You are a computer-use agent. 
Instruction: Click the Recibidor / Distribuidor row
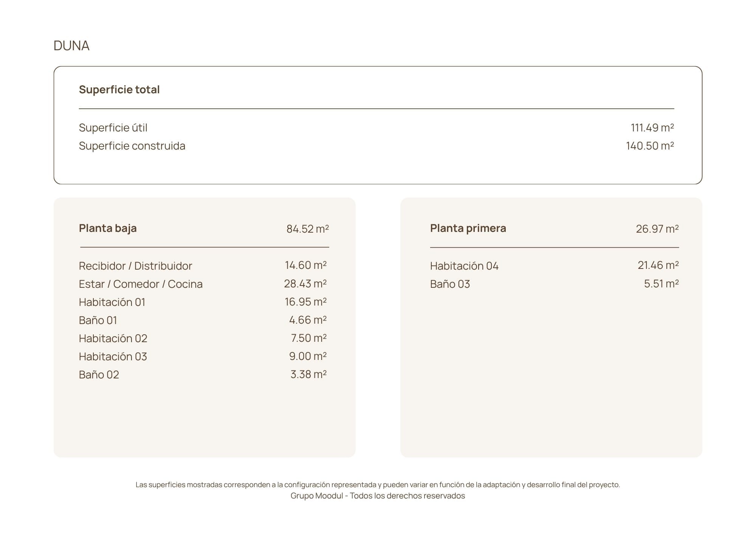[x=203, y=265]
